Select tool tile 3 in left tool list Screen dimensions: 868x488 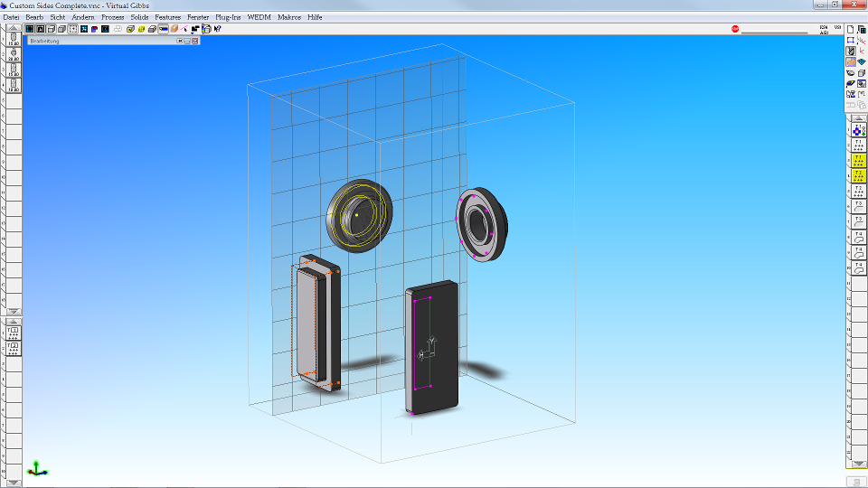[x=14, y=70]
